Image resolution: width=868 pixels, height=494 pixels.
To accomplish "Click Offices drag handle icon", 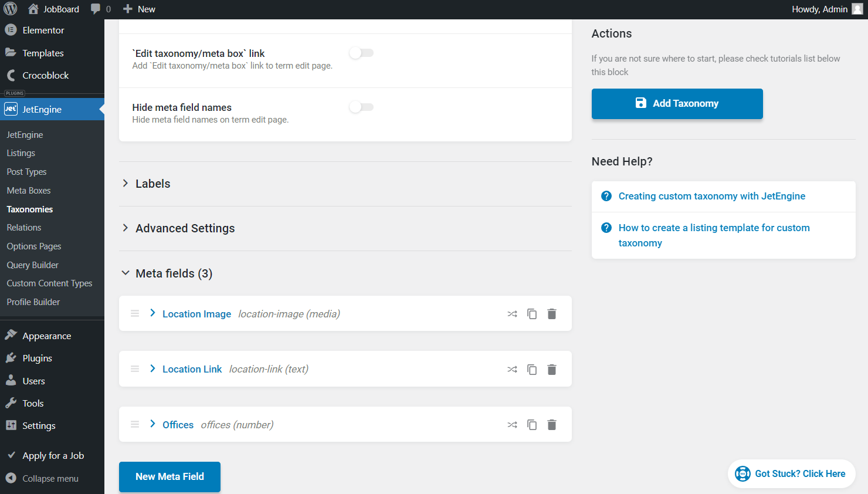I will point(135,424).
